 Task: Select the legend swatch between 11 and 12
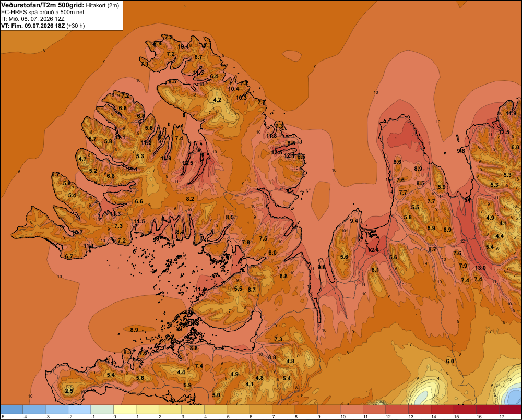(x=374, y=410)
